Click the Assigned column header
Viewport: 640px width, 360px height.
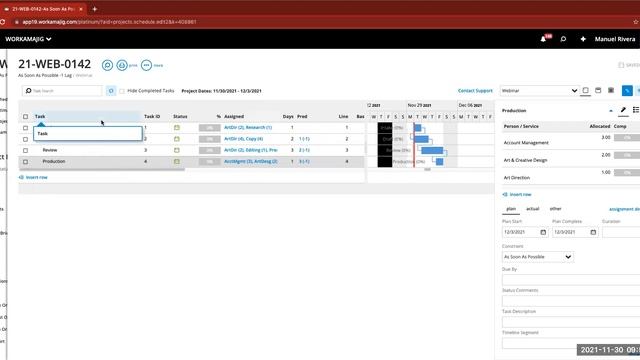point(234,116)
